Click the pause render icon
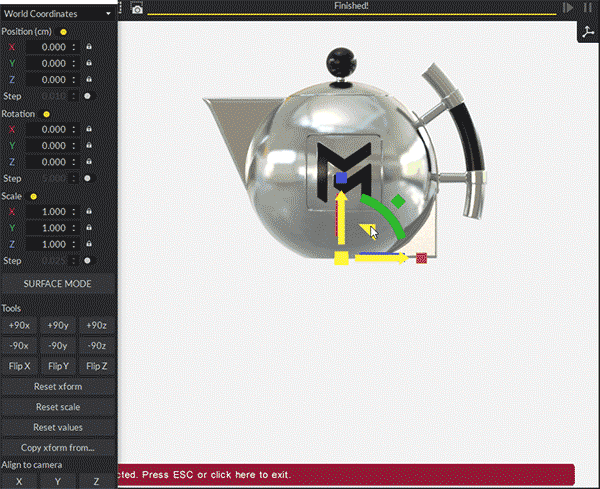600x489 pixels. (588, 8)
